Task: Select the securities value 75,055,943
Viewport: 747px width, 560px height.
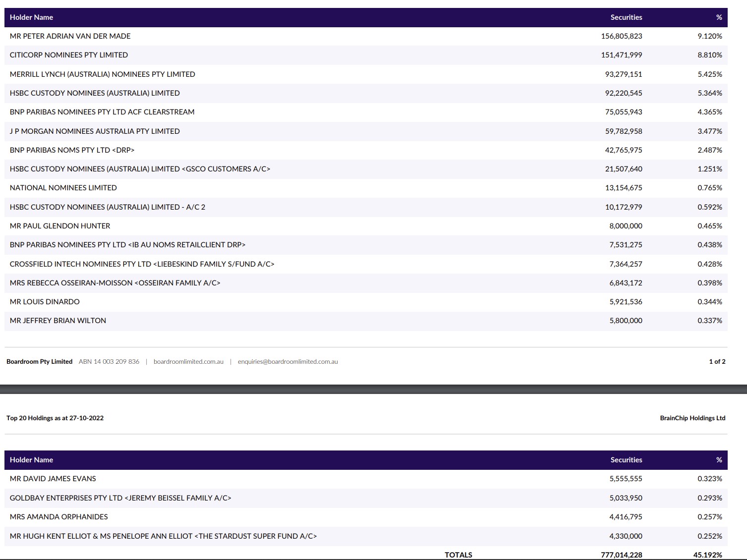Action: click(x=623, y=112)
